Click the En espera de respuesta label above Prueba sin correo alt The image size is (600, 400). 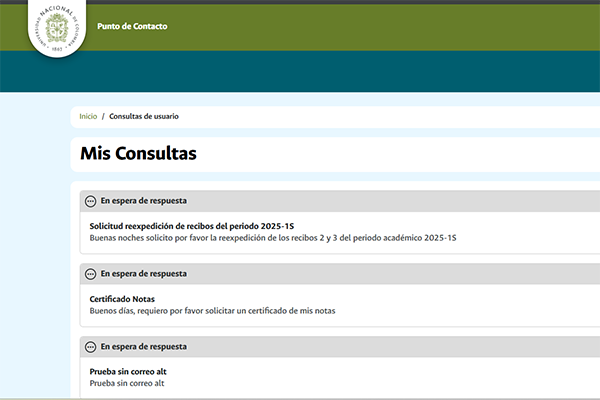pyautogui.click(x=143, y=347)
